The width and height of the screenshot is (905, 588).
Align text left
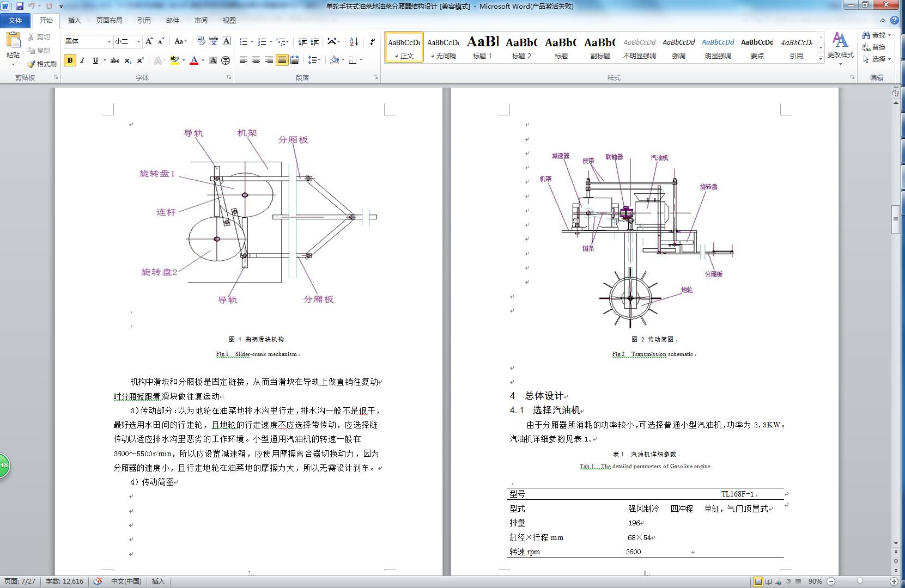(244, 60)
